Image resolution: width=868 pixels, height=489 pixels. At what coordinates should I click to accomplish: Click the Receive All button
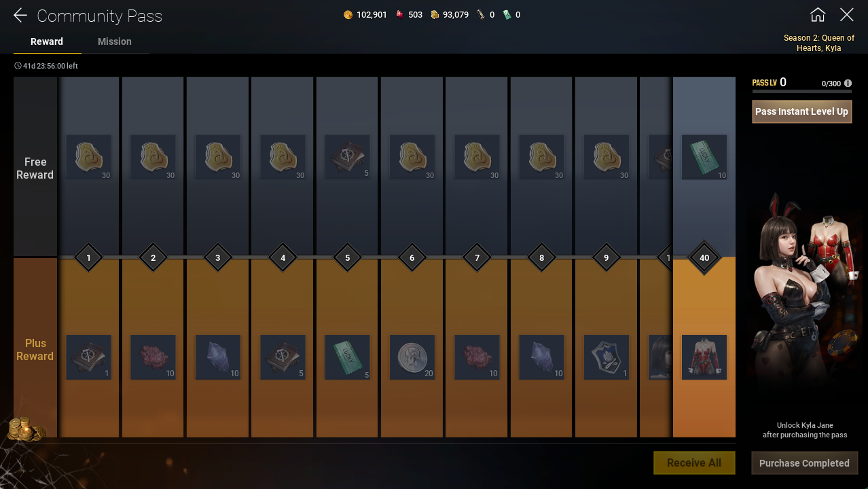694,463
